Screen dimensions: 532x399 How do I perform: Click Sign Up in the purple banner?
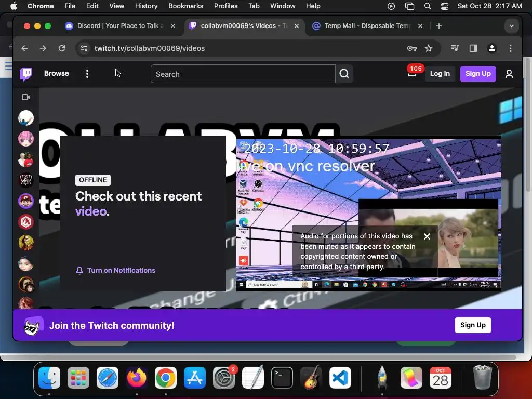pos(473,325)
